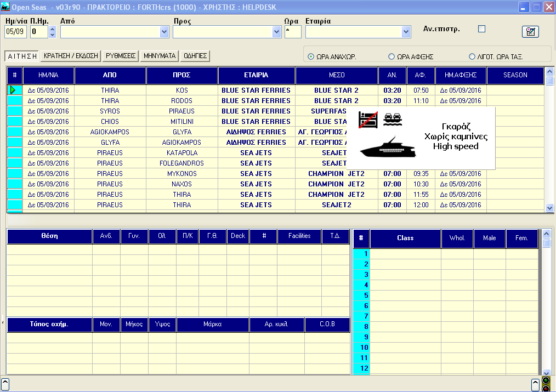This screenshot has width=556, height=392.
Task: Click the cyan row marker of the SYROS row
Action: pyautogui.click(x=15, y=111)
